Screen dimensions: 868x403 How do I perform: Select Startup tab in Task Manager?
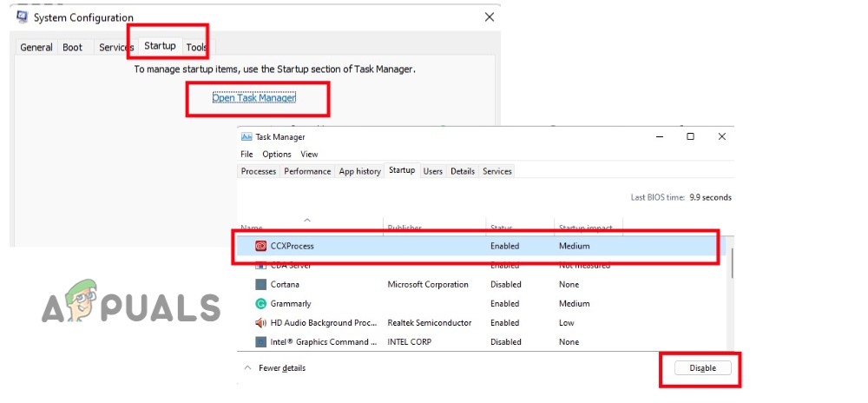pos(402,170)
